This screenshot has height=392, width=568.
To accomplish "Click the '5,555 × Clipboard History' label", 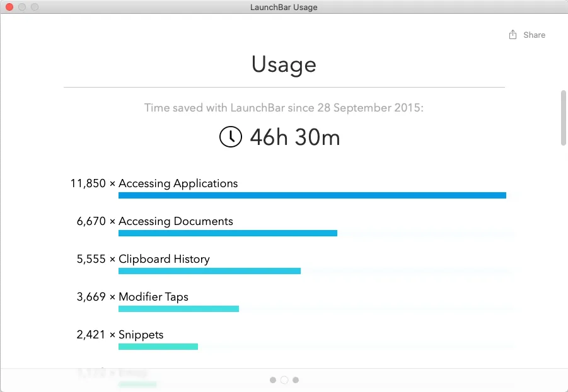I will tap(143, 259).
